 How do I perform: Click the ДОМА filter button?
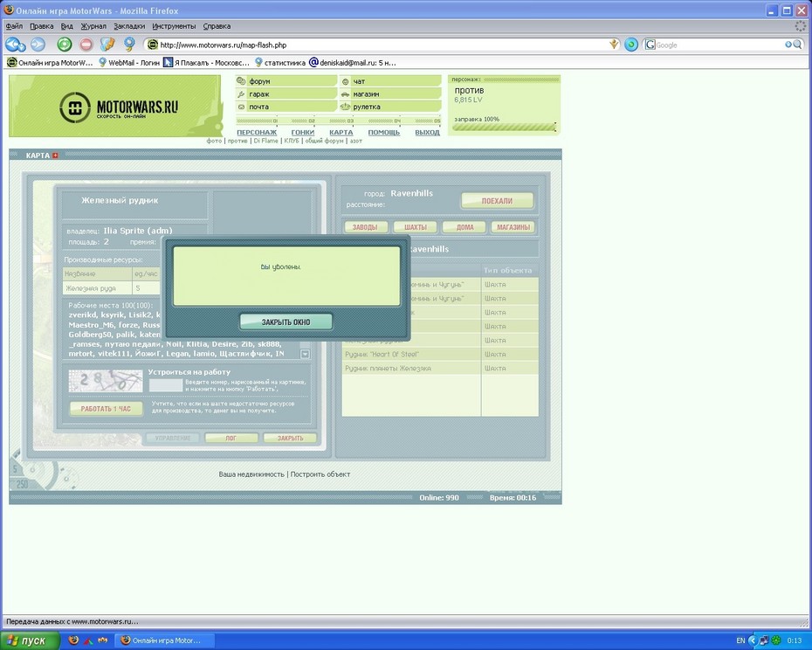coord(465,227)
